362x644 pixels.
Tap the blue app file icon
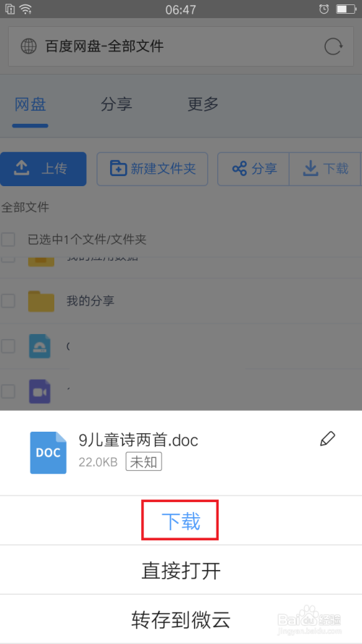[x=40, y=346]
